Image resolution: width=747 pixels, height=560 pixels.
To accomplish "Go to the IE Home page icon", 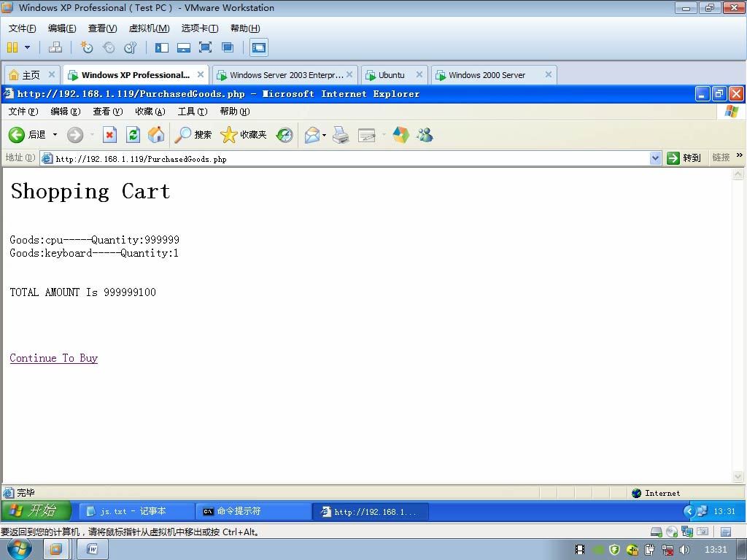I will point(156,135).
